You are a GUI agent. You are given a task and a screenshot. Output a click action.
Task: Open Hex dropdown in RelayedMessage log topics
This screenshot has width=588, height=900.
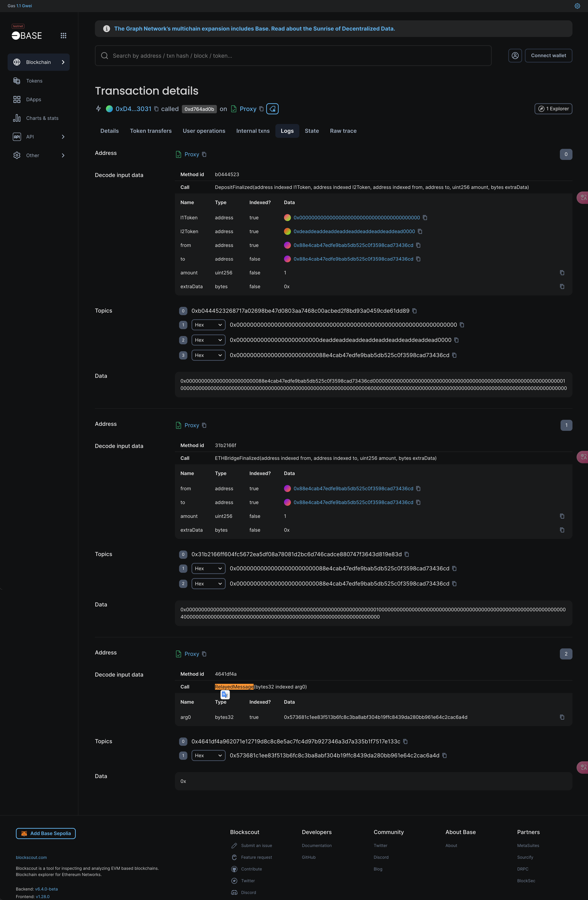[x=208, y=755]
